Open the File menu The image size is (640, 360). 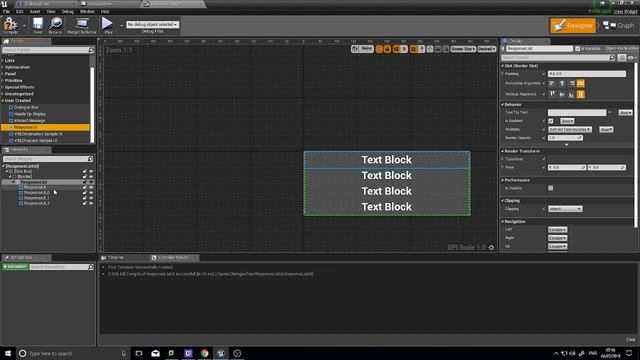[6, 11]
